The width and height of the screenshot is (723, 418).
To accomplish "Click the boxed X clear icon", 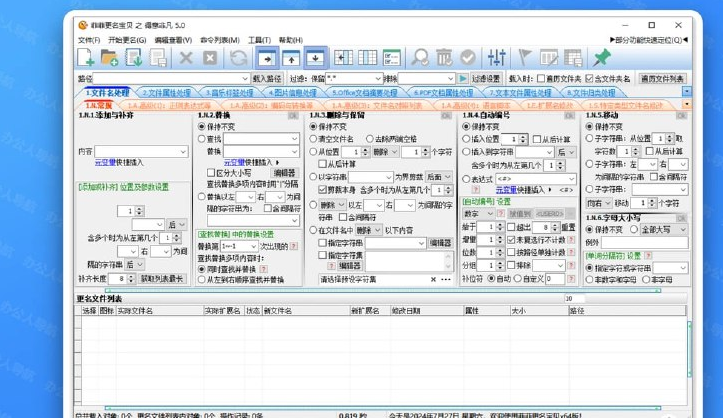I will coord(210,58).
